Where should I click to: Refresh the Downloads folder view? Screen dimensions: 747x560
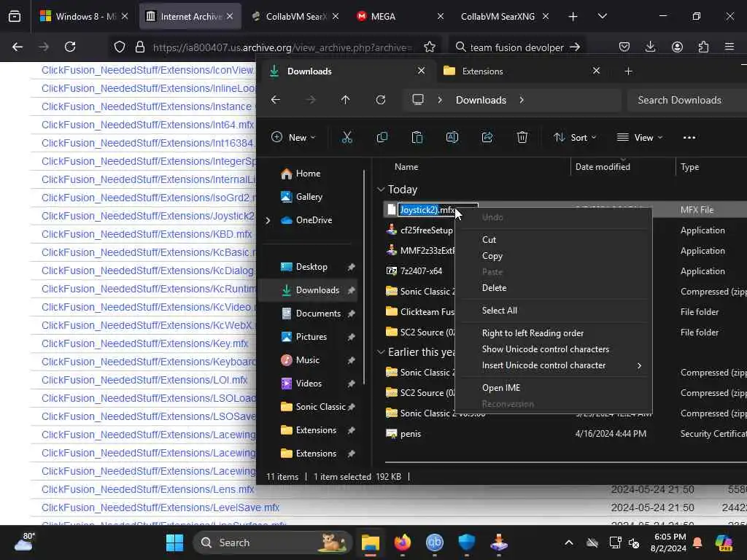pyautogui.click(x=381, y=99)
